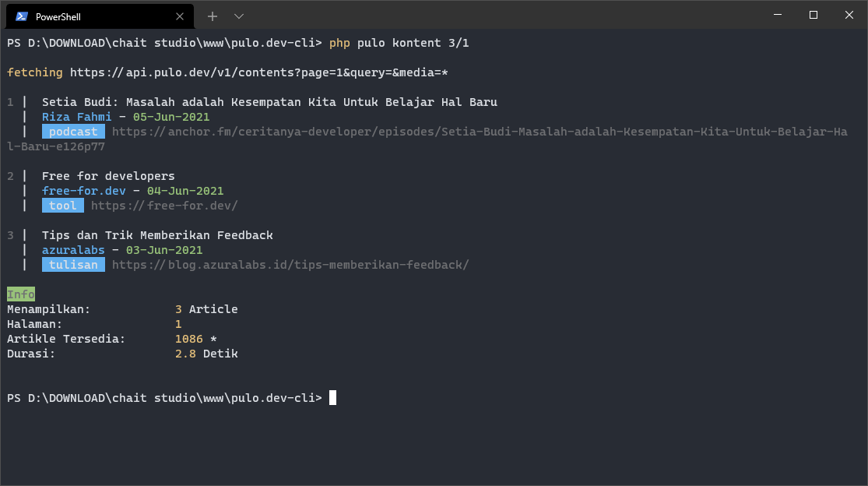Click the bottom prompt path text
This screenshot has width=868, height=486.
[164, 398]
